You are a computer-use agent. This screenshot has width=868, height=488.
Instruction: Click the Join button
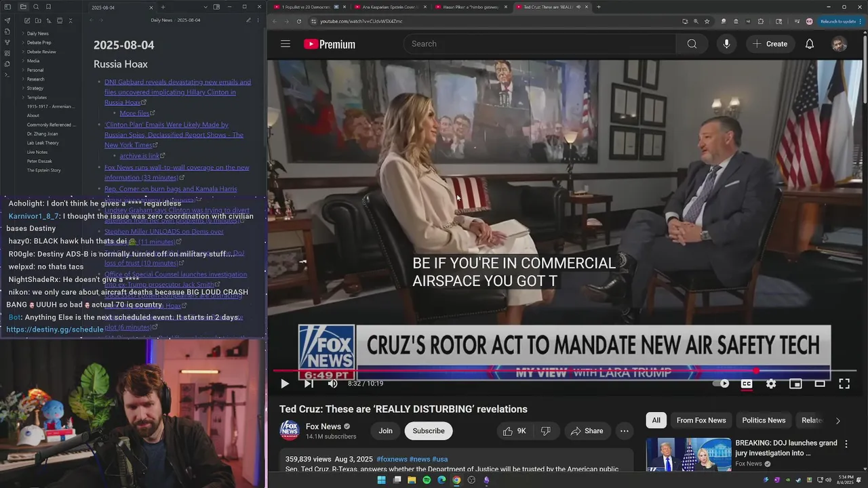pos(385,431)
